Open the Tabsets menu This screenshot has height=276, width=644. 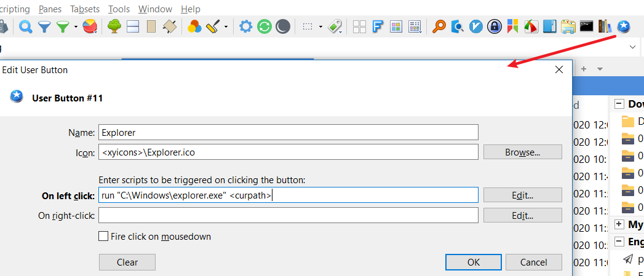pyautogui.click(x=85, y=9)
